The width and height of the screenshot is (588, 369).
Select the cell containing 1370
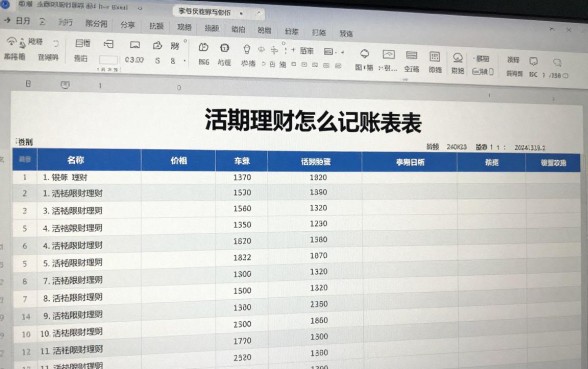click(x=242, y=177)
